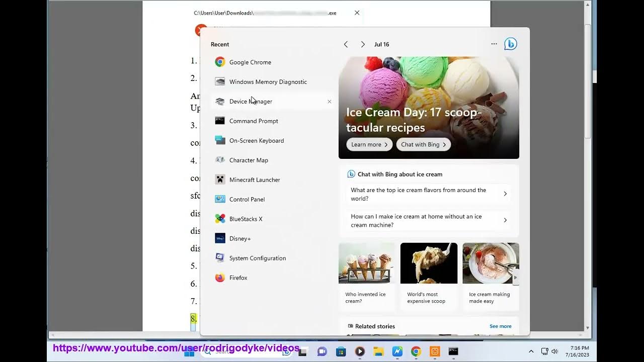Screen dimensions: 644x362
Task: Open Task View on the taskbar
Action: 303,352
